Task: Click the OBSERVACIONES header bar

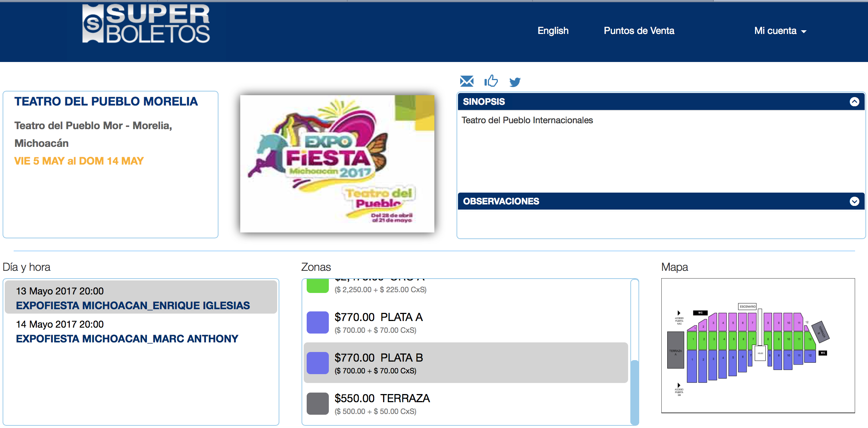Action: (661, 201)
